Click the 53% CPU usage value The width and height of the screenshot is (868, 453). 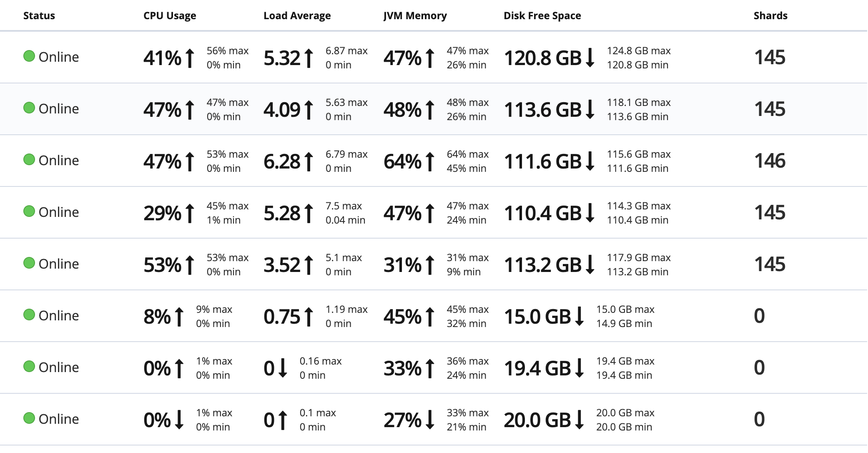tap(163, 265)
